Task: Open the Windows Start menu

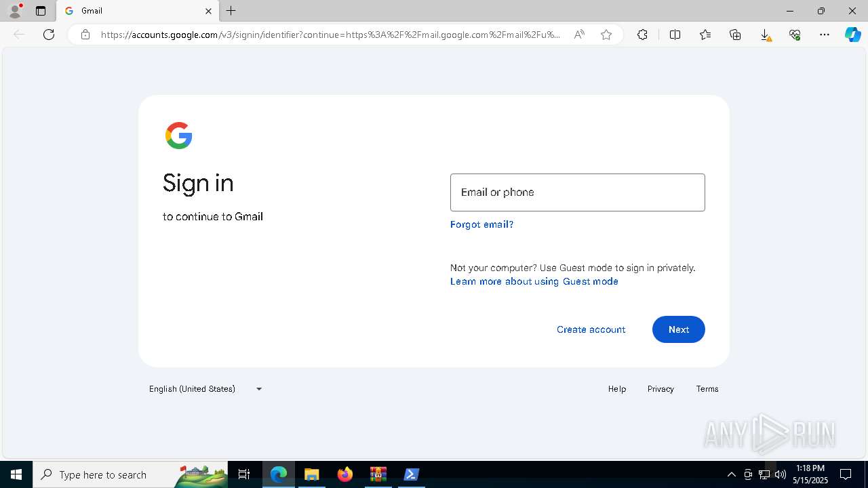Action: tap(16, 474)
